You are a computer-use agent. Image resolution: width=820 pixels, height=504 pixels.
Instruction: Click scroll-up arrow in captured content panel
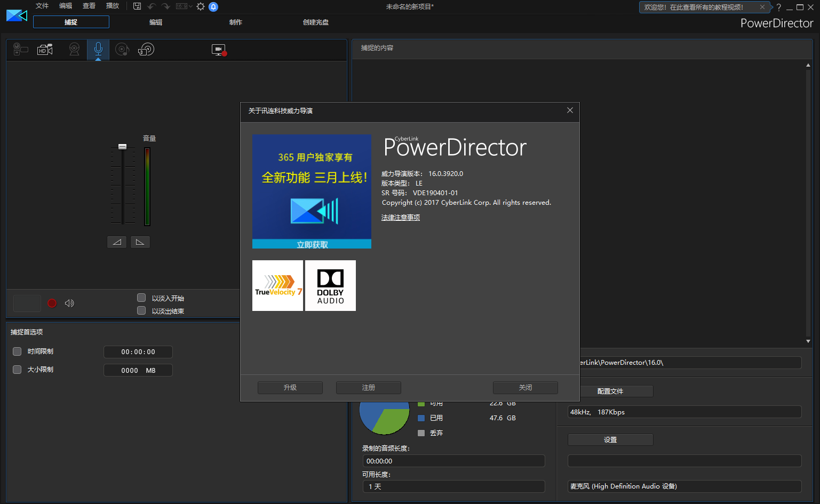(808, 65)
